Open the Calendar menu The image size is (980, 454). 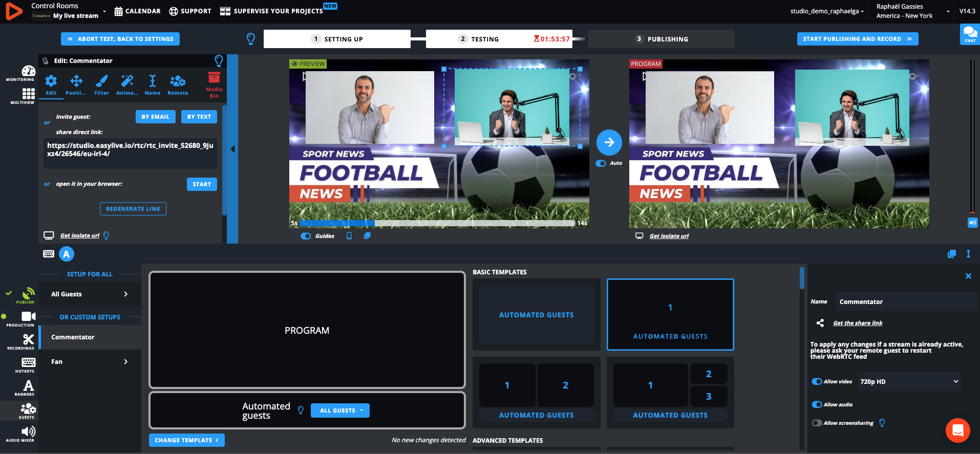pos(137,11)
